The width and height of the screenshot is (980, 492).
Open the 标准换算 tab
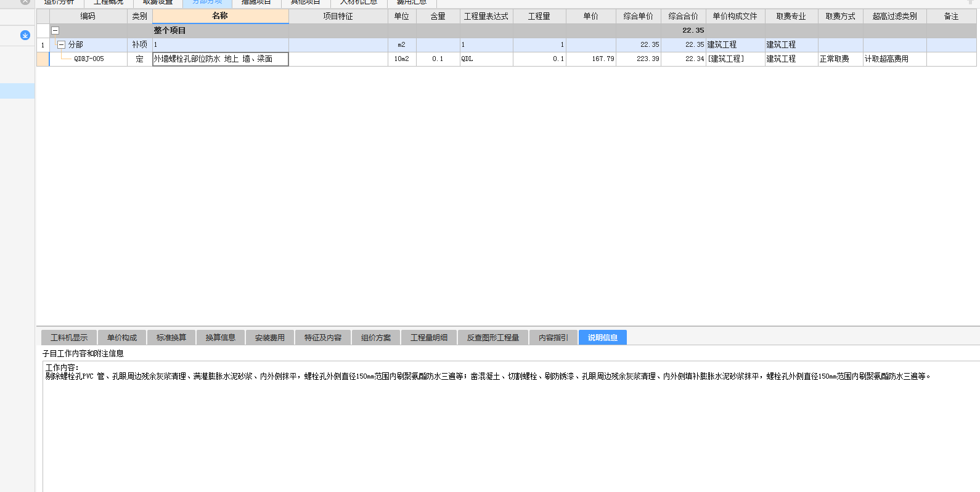tap(171, 337)
